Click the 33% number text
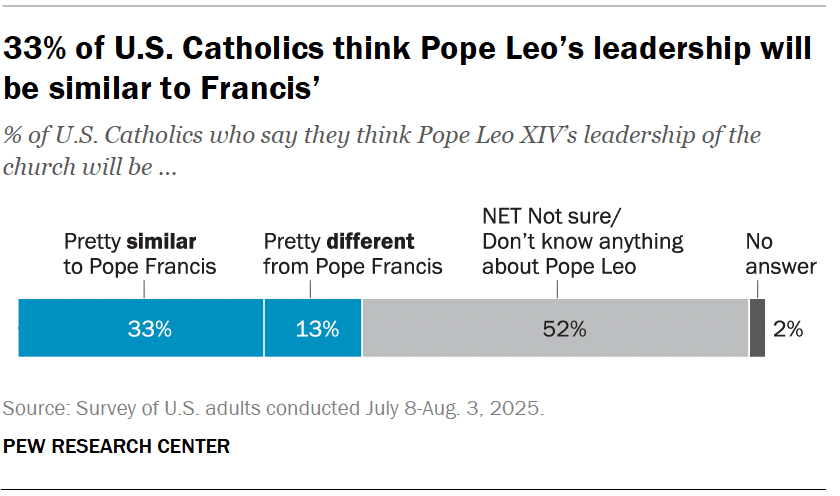Viewport: 840px width, 496px height. click(149, 329)
